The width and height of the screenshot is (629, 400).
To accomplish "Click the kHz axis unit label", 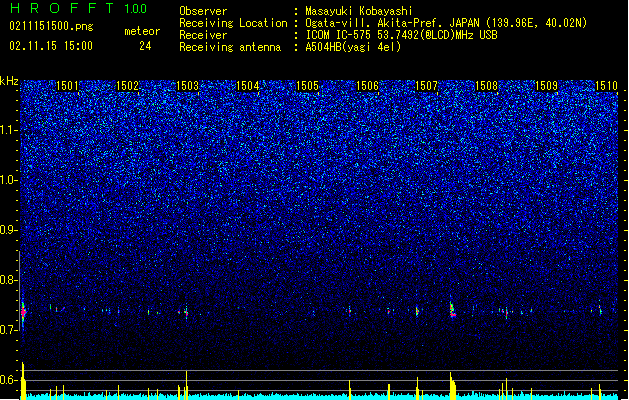I will tap(9, 81).
